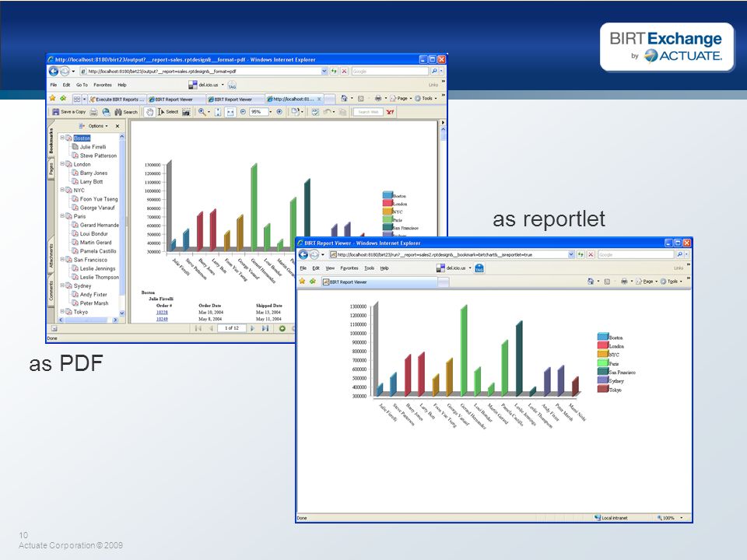The image size is (747, 560).
Task: Switch to Execute BIRT Reports browser tab
Action: pos(117,99)
